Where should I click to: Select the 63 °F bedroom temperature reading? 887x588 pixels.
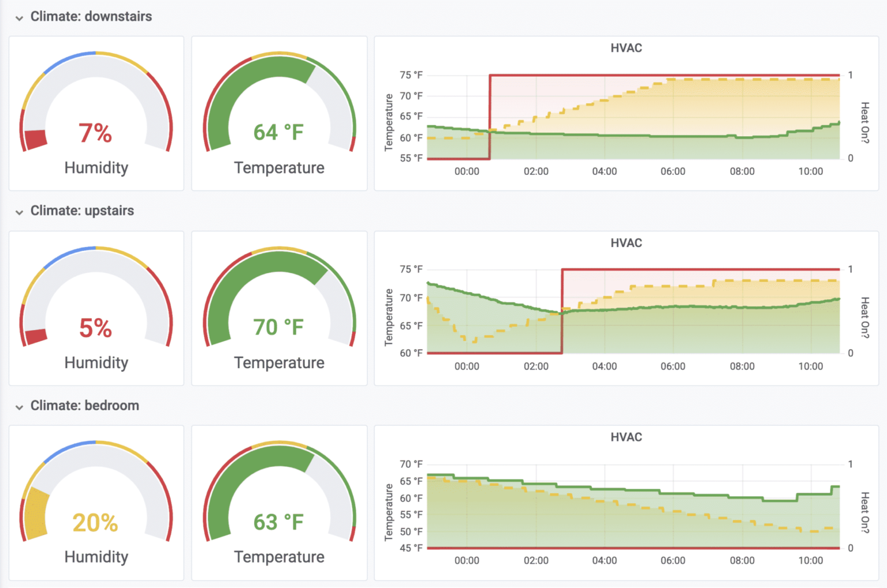[278, 522]
